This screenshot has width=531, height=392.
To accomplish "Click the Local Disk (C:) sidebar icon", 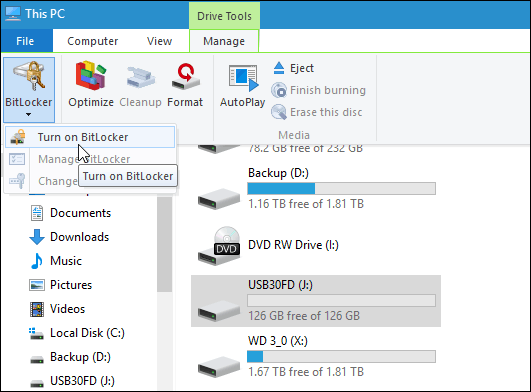I will point(36,333).
